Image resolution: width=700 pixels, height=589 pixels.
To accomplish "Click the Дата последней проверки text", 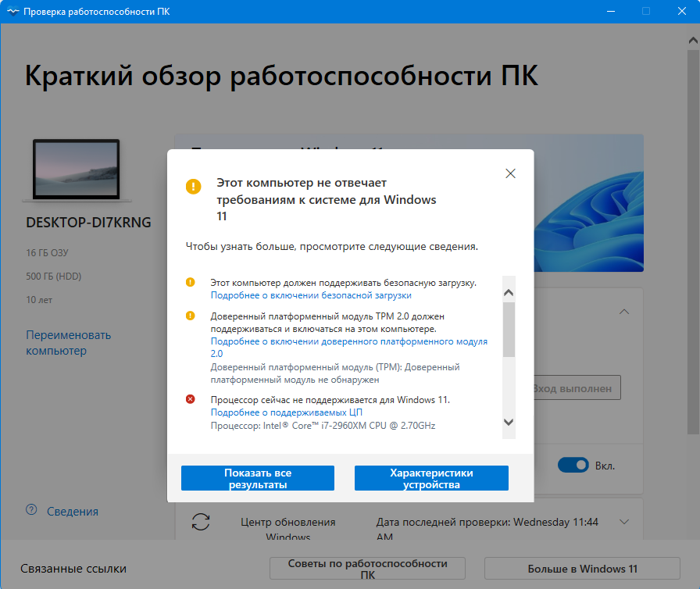I will tap(487, 527).
